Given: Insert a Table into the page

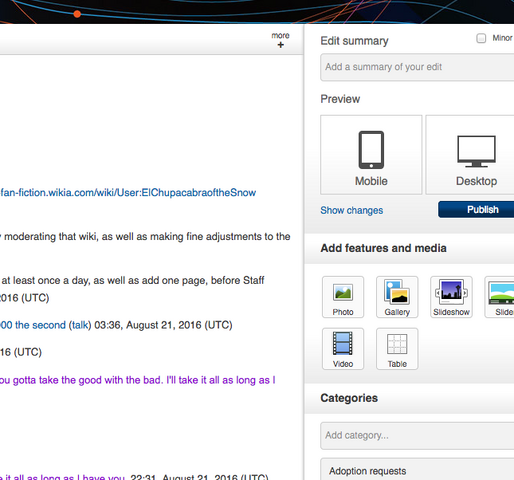Looking at the screenshot, I should click(x=397, y=349).
